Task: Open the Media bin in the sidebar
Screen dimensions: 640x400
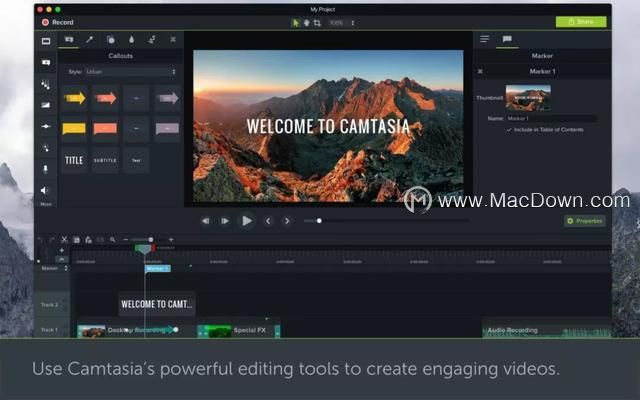Action: [46, 41]
